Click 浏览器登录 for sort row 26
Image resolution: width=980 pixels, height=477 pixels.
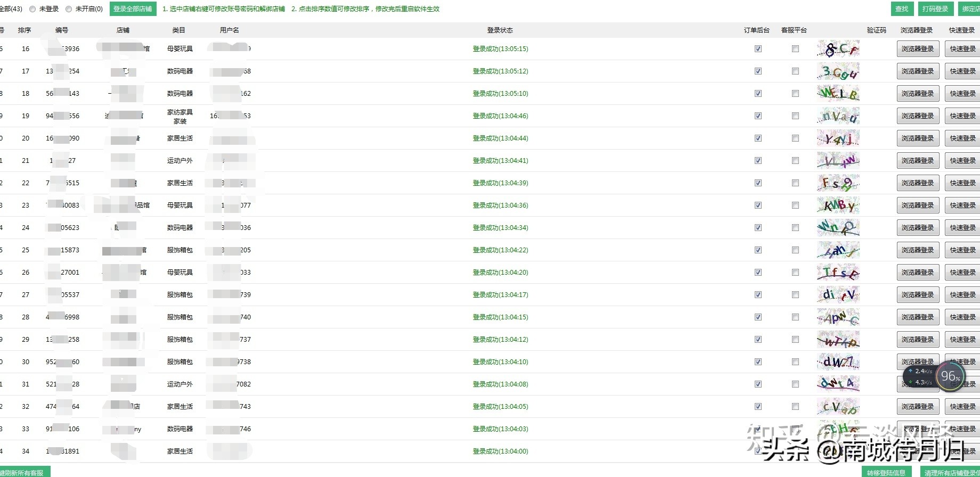(918, 273)
